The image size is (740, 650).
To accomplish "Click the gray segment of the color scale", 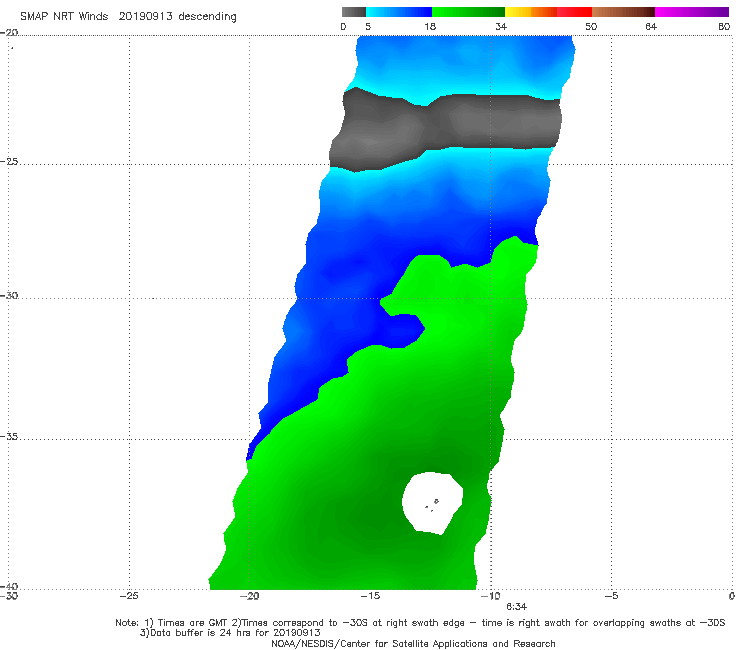I will tap(353, 12).
